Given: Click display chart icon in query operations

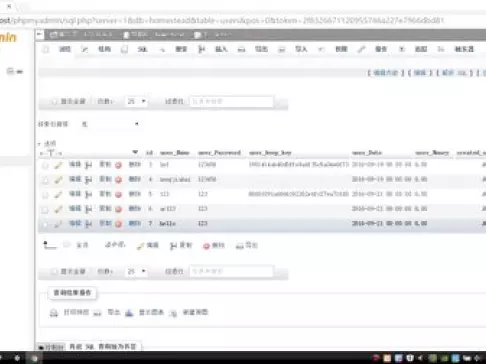Looking at the screenshot, I should click(129, 313).
